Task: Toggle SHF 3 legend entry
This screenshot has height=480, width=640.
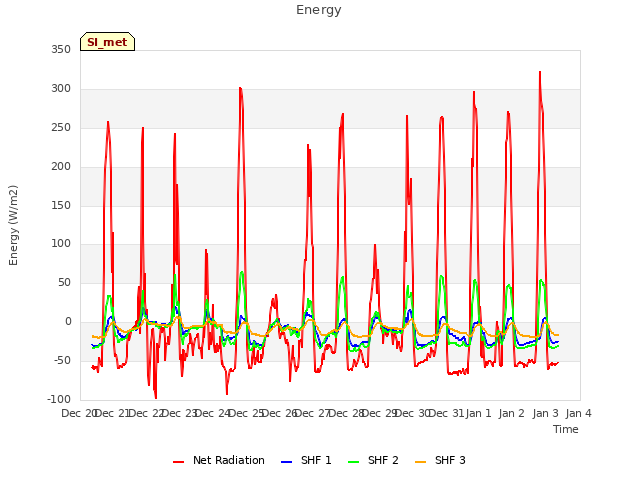Action: pyautogui.click(x=440, y=460)
